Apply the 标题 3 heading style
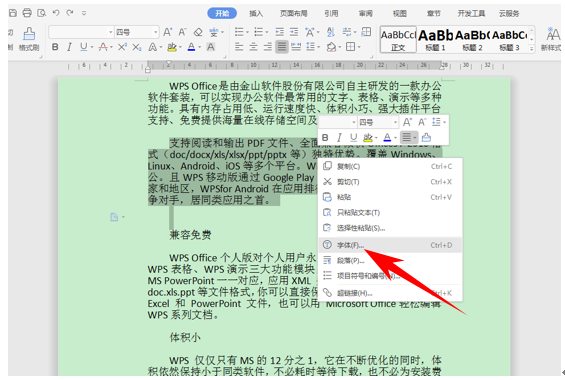 click(x=509, y=39)
